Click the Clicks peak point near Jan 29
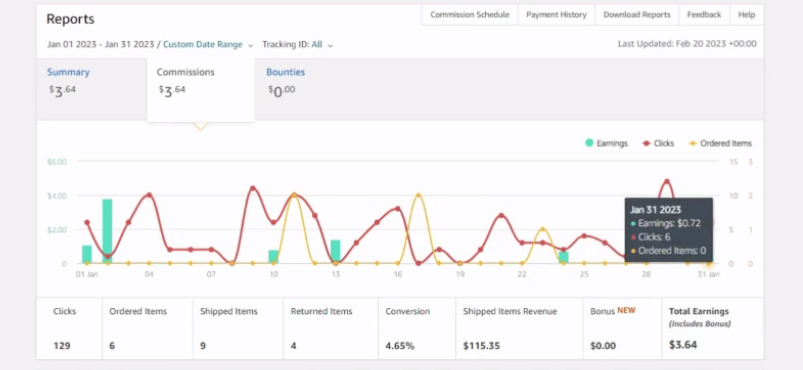Viewport: 803px width, 370px height. pos(667,181)
